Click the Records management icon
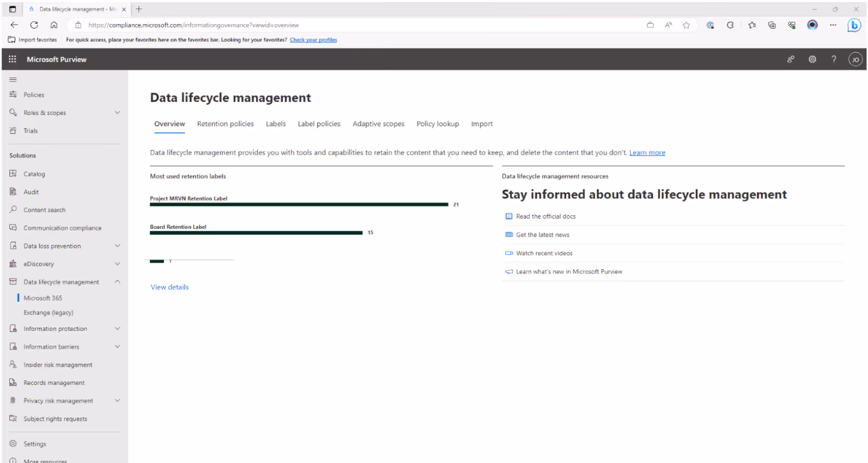868x463 pixels. pyautogui.click(x=13, y=383)
